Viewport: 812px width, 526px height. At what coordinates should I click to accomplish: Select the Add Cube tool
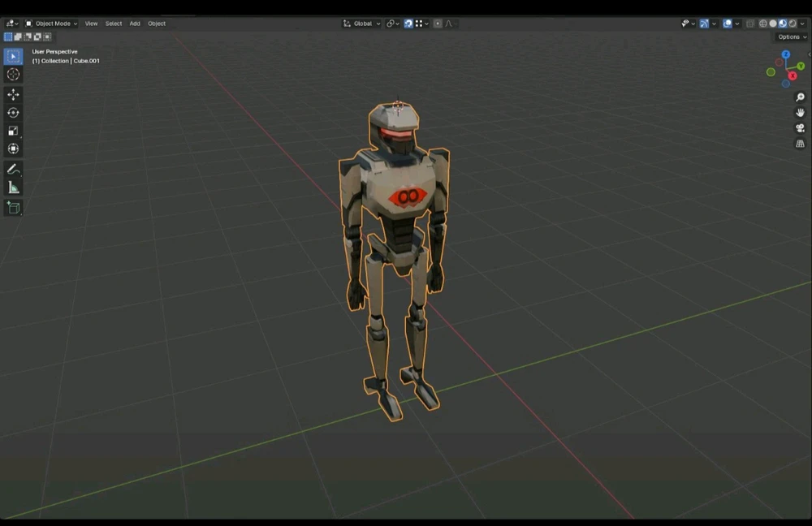click(x=13, y=208)
